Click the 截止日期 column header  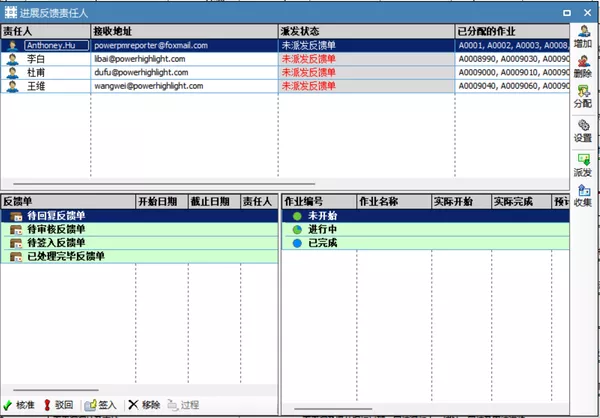pos(214,202)
